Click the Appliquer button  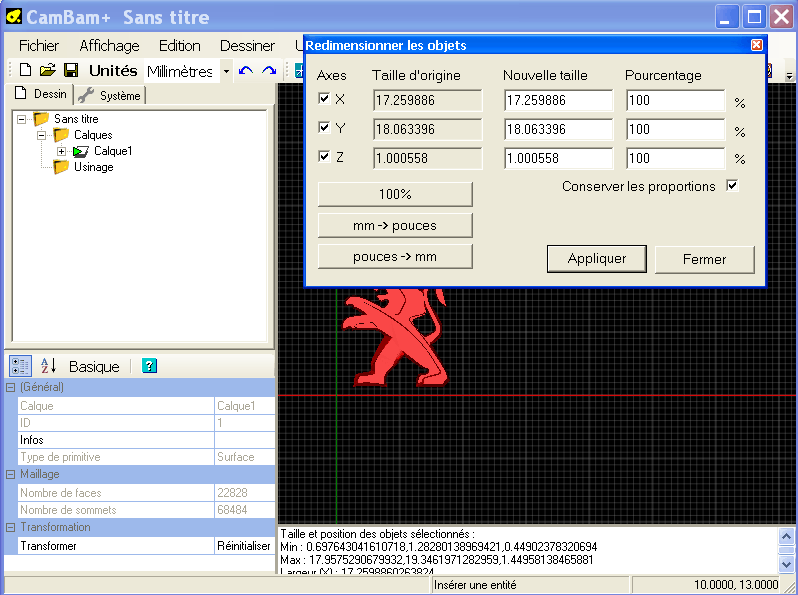(x=596, y=259)
